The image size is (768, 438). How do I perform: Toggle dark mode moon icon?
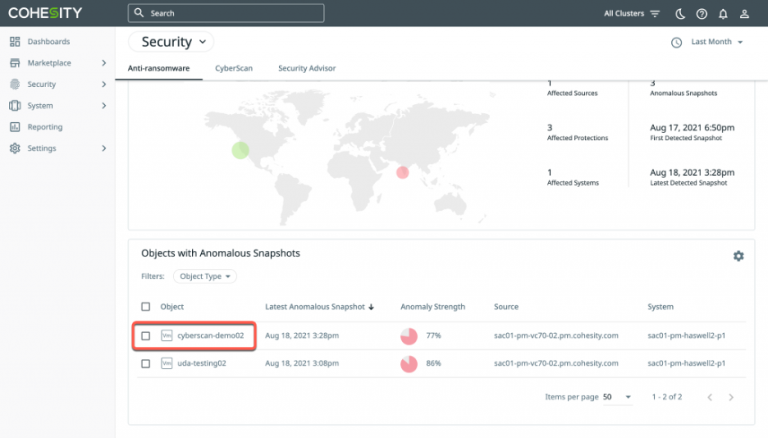pos(680,14)
